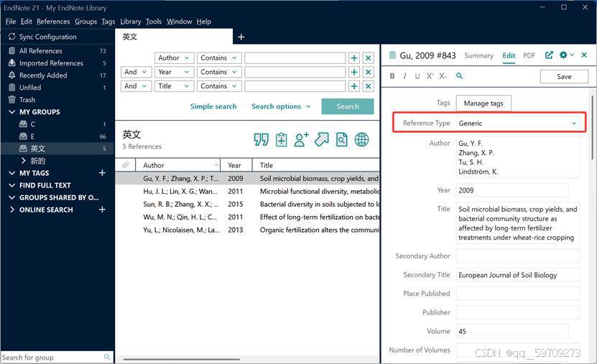Open the Edit menu

[x=27, y=22]
